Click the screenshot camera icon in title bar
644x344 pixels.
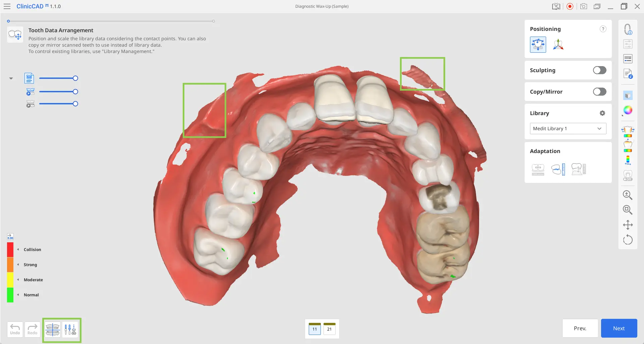click(584, 6)
